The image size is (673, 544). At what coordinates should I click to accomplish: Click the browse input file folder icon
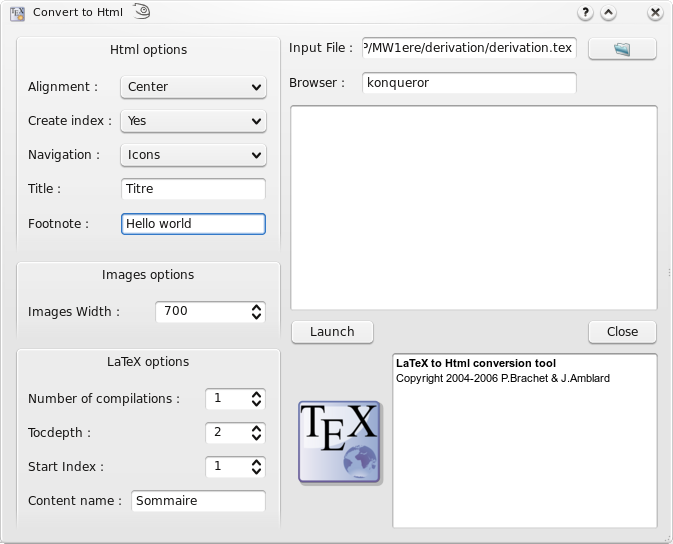pos(622,49)
